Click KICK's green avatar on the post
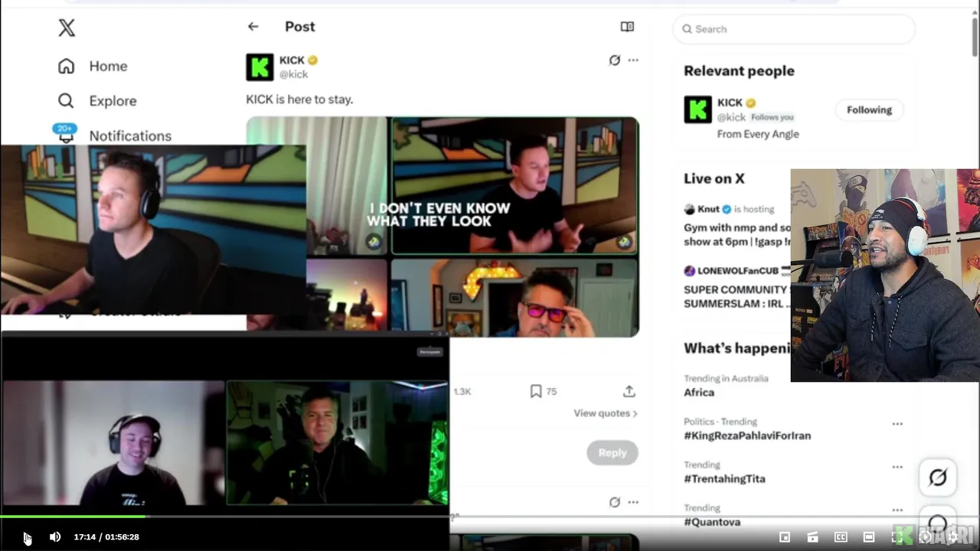This screenshot has height=551, width=980. tap(260, 67)
